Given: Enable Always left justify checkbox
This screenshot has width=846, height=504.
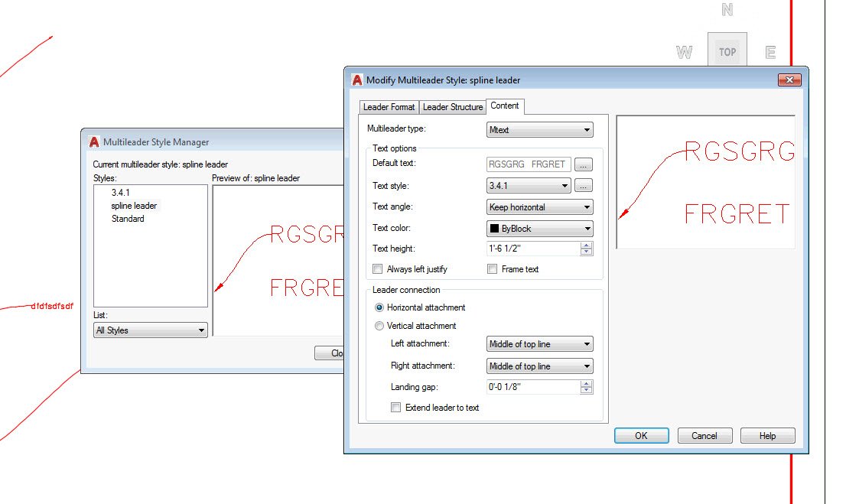Looking at the screenshot, I should pos(378,268).
